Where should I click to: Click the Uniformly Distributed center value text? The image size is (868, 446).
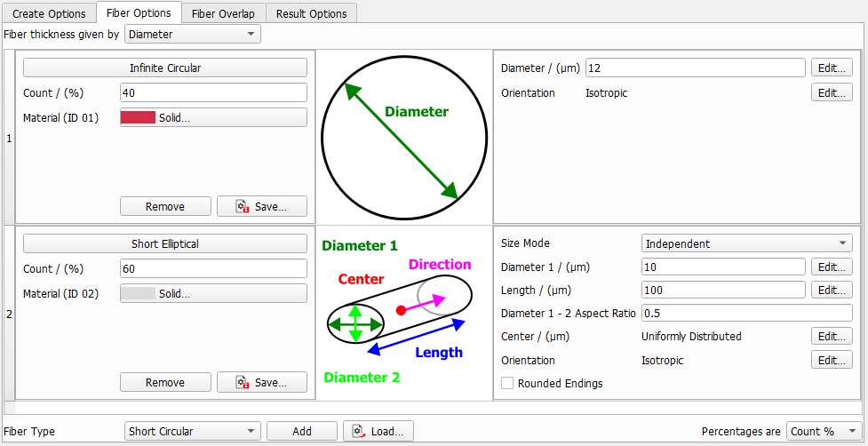point(691,337)
